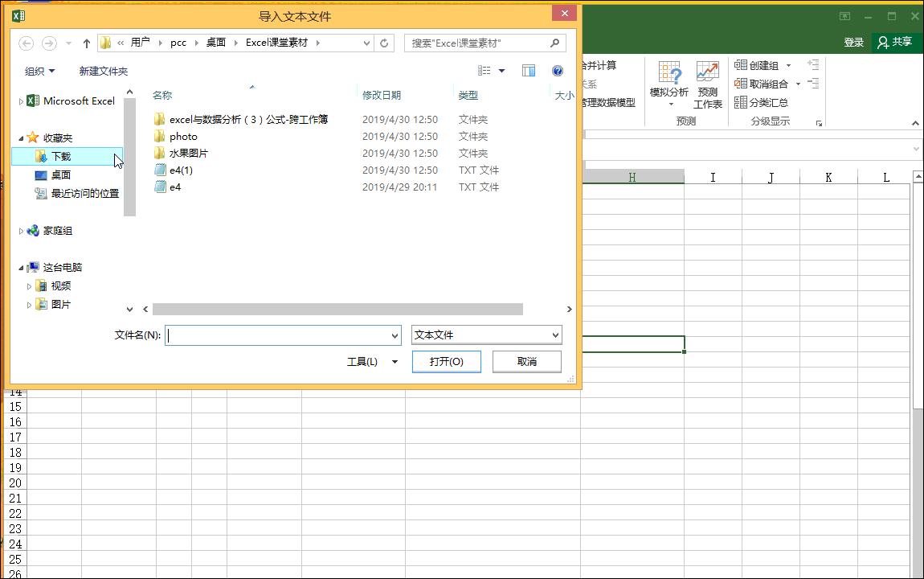This screenshot has width=924, height=579.
Task: Sort by Date Modified (修改日期) header
Action: (382, 95)
